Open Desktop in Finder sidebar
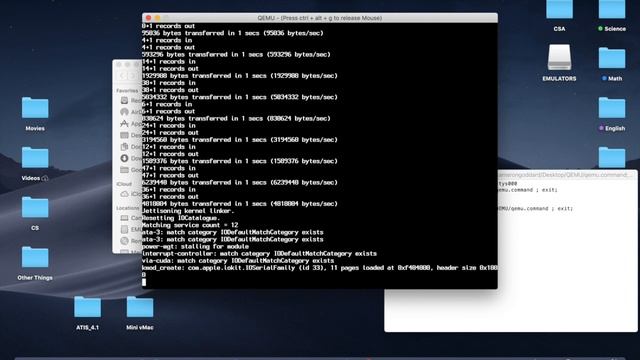640x360 pixels. pos(131,135)
